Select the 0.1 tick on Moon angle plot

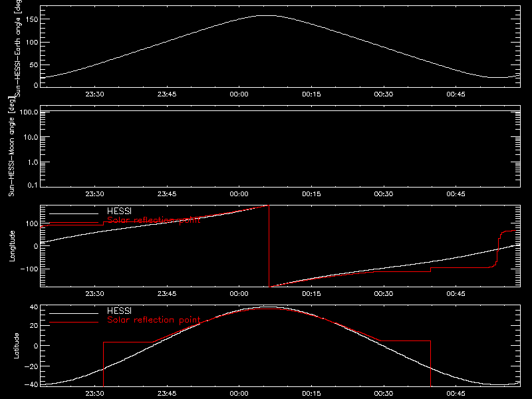point(33,185)
